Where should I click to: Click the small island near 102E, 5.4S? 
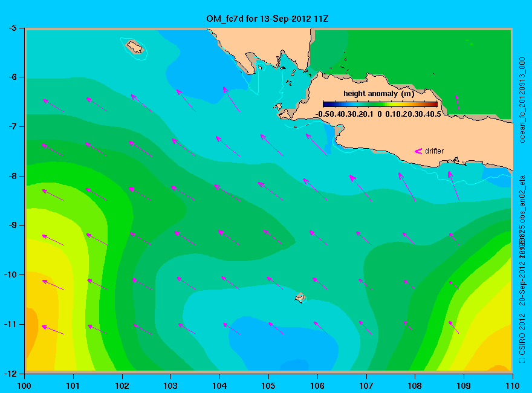[134, 47]
